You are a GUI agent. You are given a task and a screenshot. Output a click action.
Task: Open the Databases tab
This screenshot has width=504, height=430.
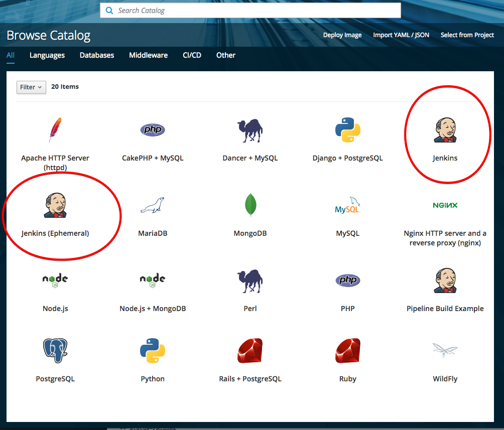(x=97, y=55)
